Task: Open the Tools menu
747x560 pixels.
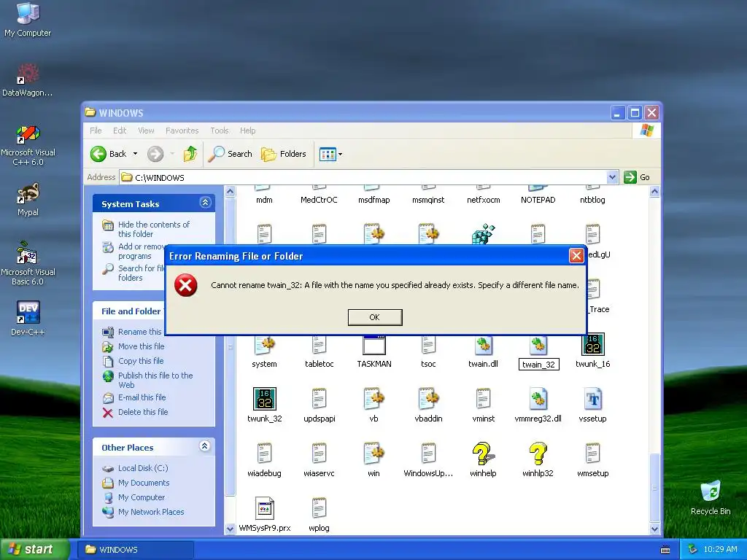Action: coord(220,131)
